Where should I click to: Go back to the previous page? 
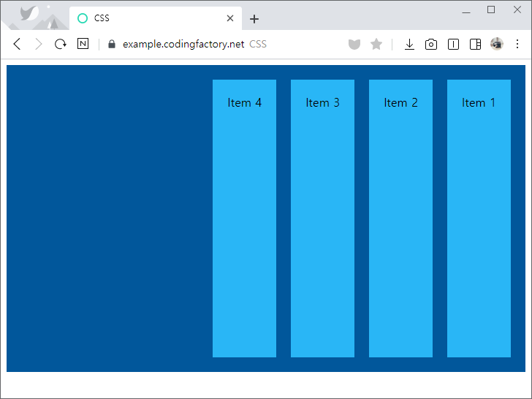click(17, 44)
